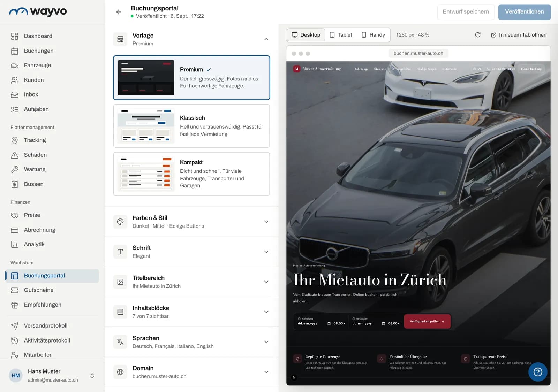
Task: Switch preview to Tablet view
Action: click(x=341, y=35)
